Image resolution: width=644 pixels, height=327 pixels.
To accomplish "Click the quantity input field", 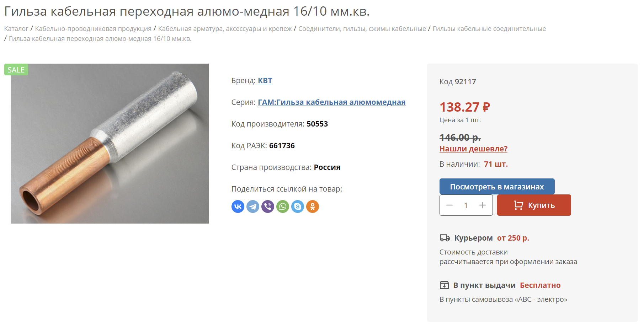I will pos(466,205).
